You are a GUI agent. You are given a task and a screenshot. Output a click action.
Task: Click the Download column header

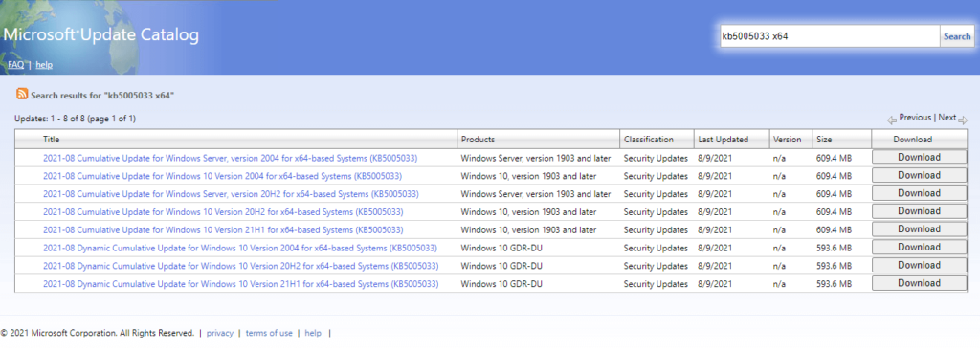(912, 140)
